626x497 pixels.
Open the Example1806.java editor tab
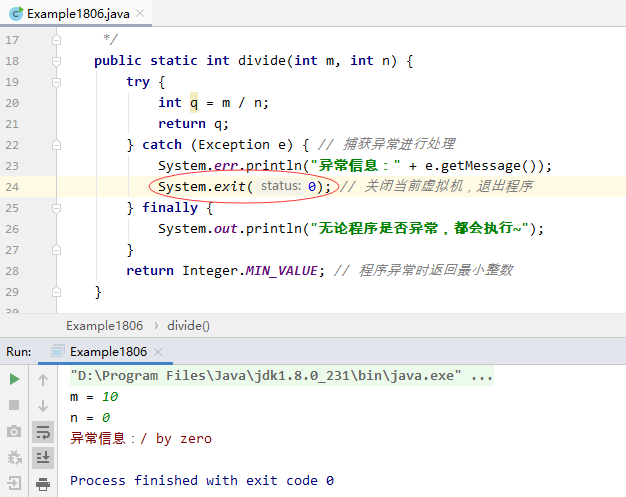coord(76,14)
